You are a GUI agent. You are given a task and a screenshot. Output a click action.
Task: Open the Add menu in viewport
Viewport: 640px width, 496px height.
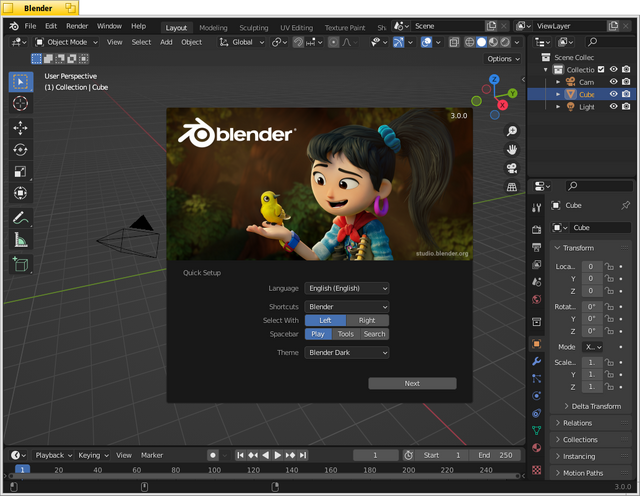point(166,42)
